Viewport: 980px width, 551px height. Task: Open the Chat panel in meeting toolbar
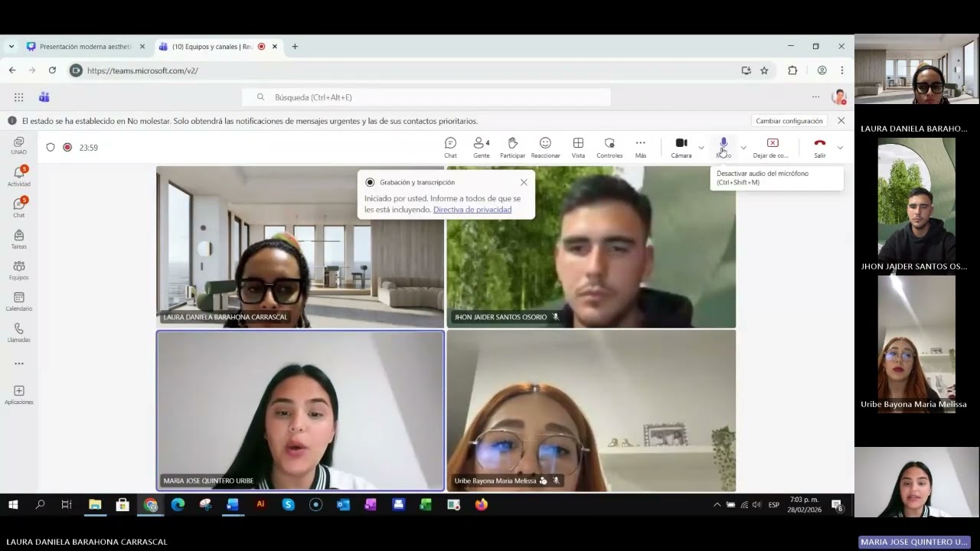450,148
